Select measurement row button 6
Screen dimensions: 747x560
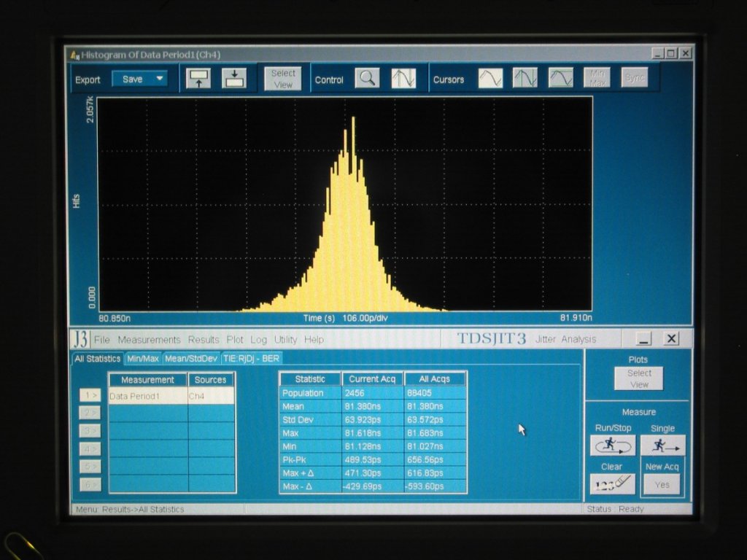click(x=90, y=485)
